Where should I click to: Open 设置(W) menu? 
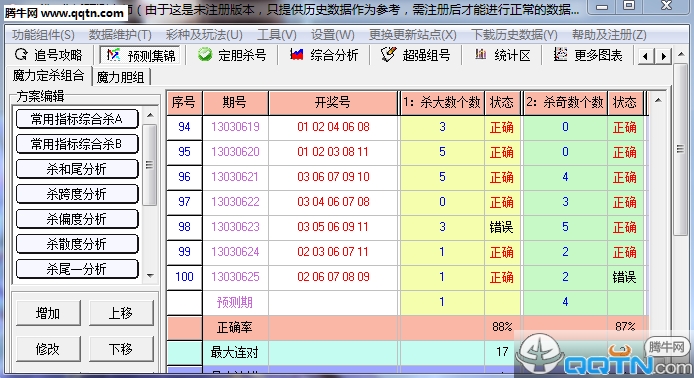[x=332, y=35]
